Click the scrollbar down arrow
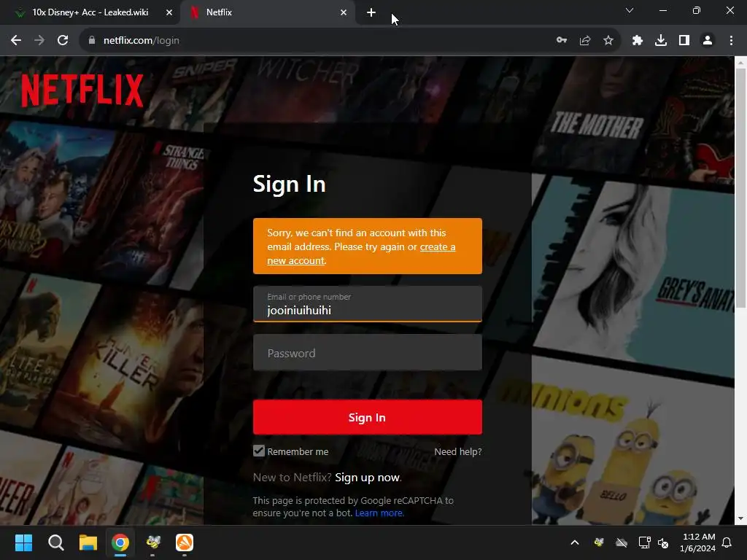The width and height of the screenshot is (747, 560). [x=740, y=518]
